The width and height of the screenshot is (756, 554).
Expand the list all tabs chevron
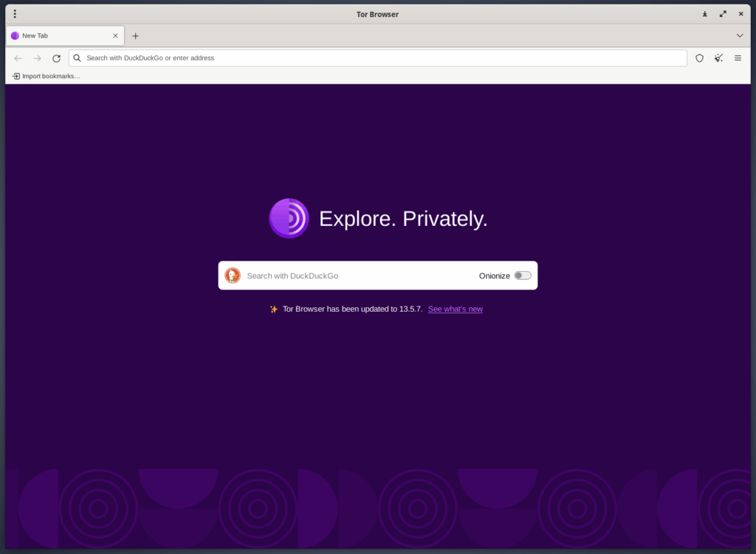tap(740, 35)
